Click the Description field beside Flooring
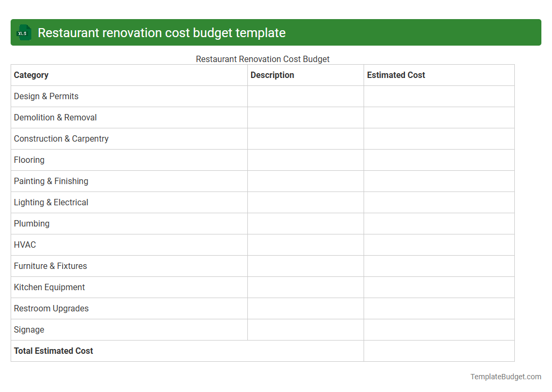The image size is (552, 392). point(305,160)
